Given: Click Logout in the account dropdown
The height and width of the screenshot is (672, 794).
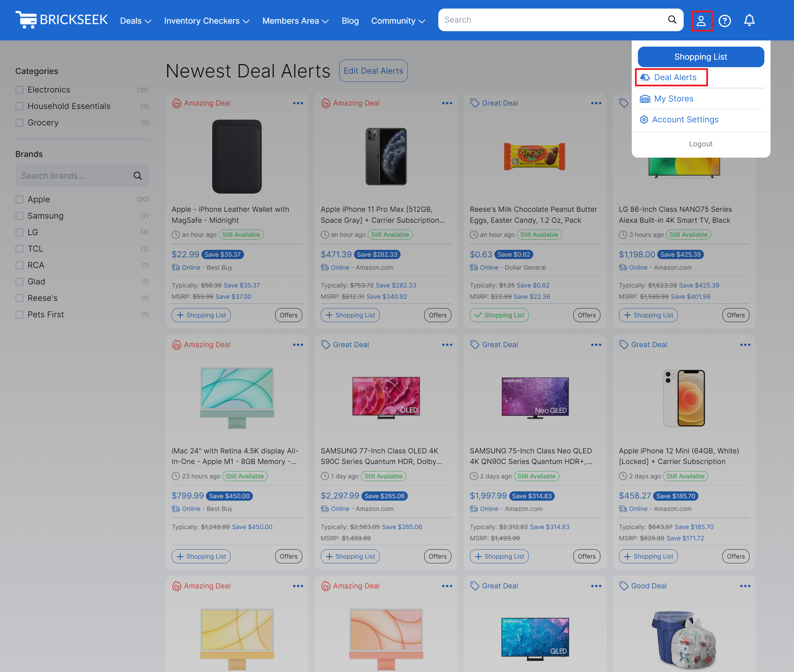Looking at the screenshot, I should (x=701, y=144).
